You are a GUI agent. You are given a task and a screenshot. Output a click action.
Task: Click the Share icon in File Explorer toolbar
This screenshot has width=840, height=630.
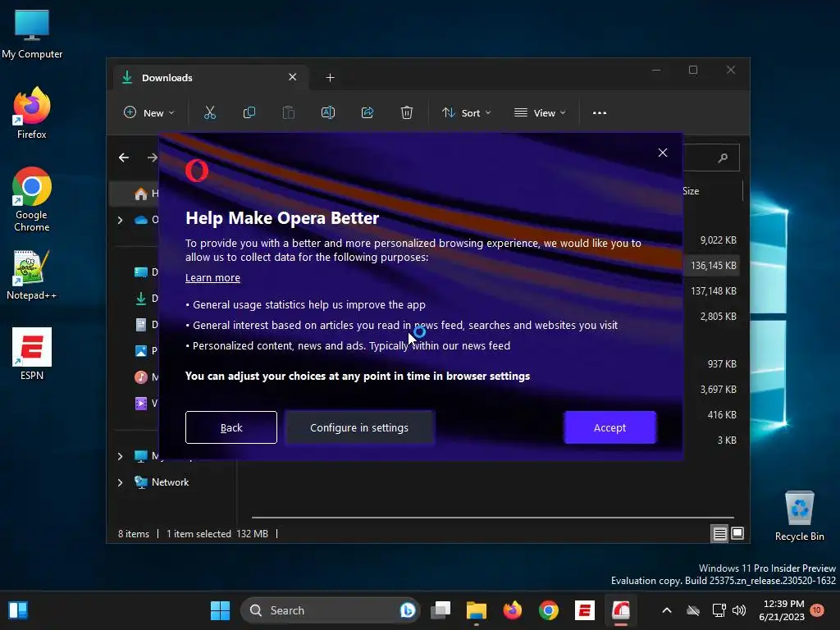pos(367,112)
